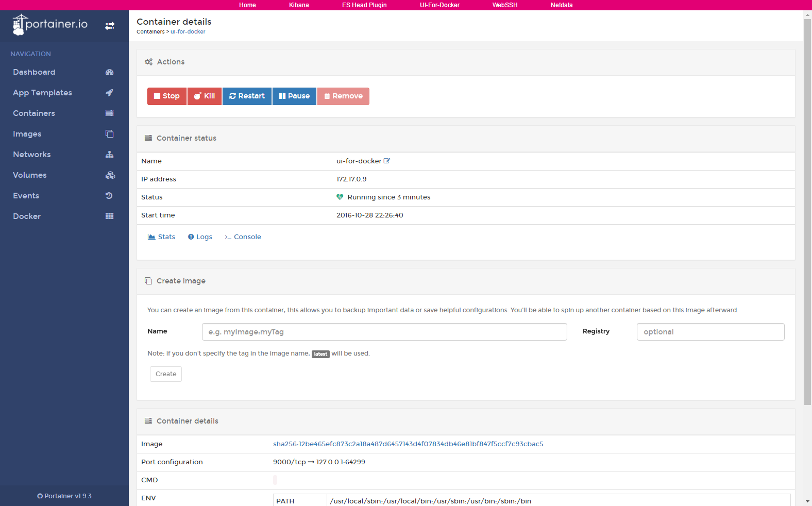Open Networks in the sidebar
Viewport: 812px width, 506px height.
(32, 155)
